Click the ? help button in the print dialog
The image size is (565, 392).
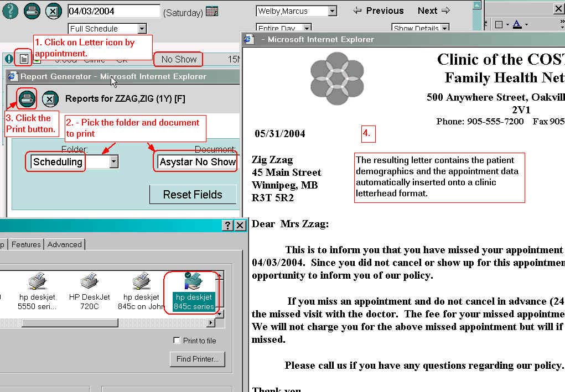227,226
